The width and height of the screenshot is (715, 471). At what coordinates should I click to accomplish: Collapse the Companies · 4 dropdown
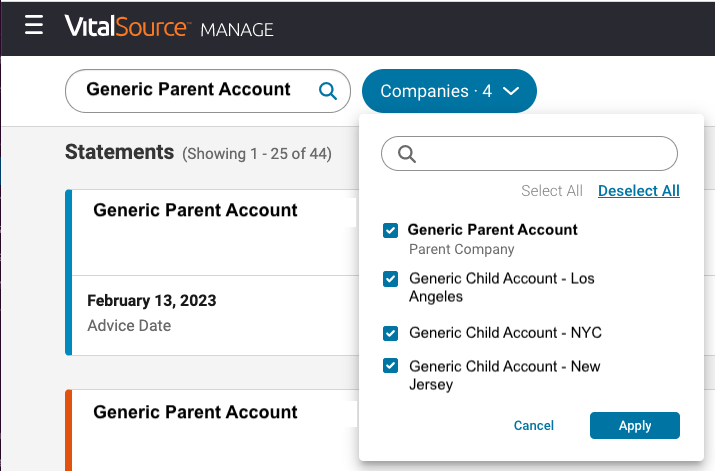(449, 91)
